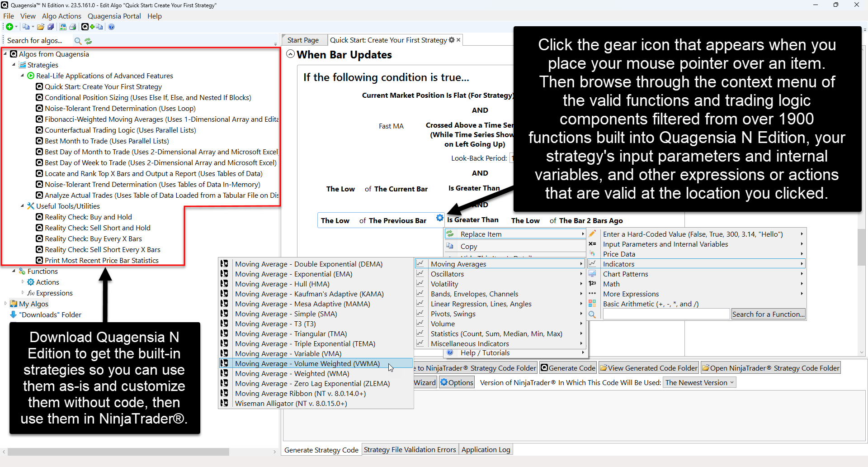868x467 pixels.
Task: Open The Newest Version dropdown
Action: tap(699, 382)
